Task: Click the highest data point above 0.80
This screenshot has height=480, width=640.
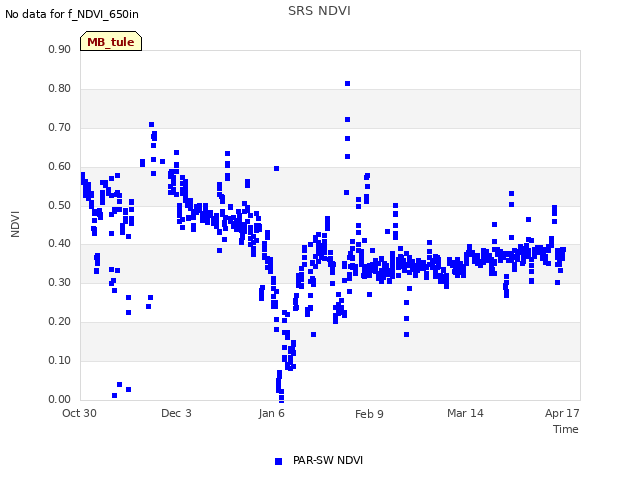Action: 347,84
